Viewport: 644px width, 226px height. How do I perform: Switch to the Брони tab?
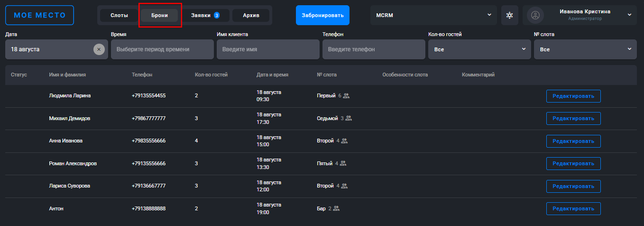coord(159,15)
